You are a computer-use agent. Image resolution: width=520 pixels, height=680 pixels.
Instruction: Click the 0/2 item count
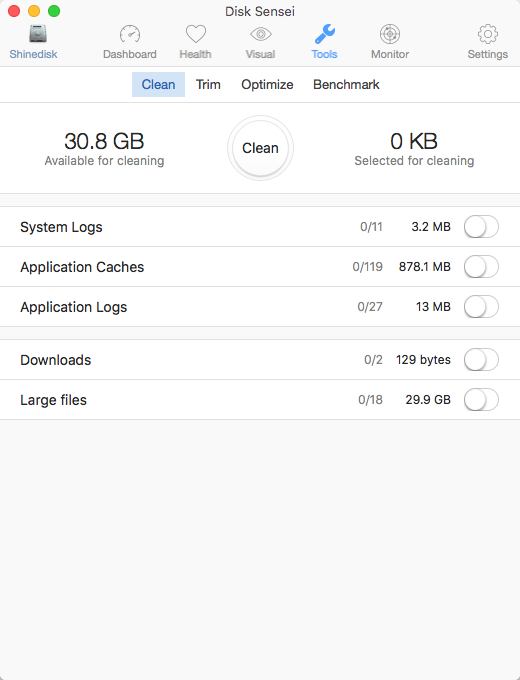(373, 360)
